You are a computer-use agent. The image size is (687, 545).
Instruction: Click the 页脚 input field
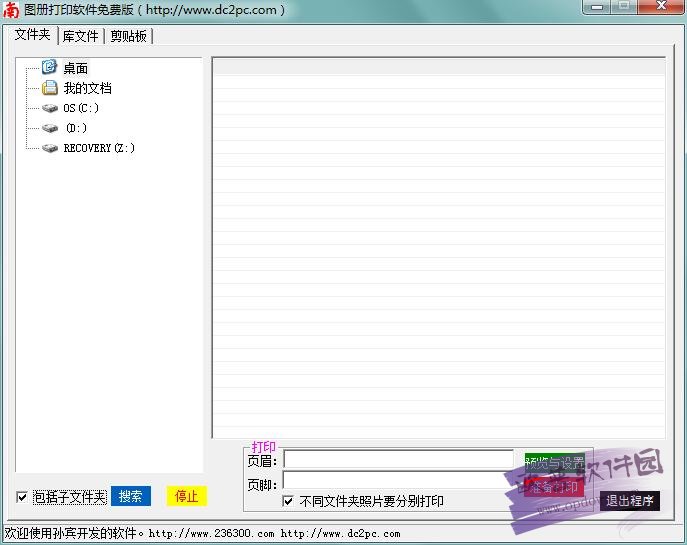pos(398,480)
